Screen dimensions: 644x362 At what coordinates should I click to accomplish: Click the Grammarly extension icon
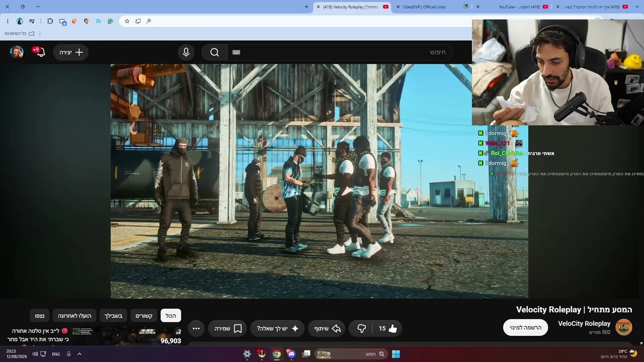[x=110, y=21]
